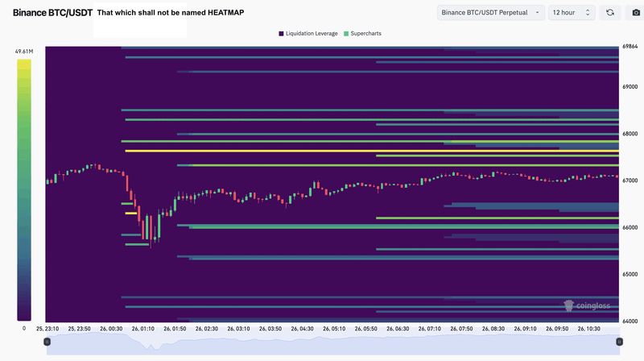Click the brightest yellow liquidation band near 67600
The image size is (644, 361).
click(x=372, y=151)
